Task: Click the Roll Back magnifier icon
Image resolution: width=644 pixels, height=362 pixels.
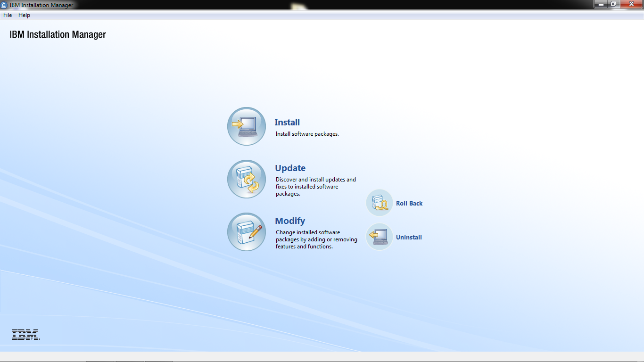Action: [x=379, y=202]
